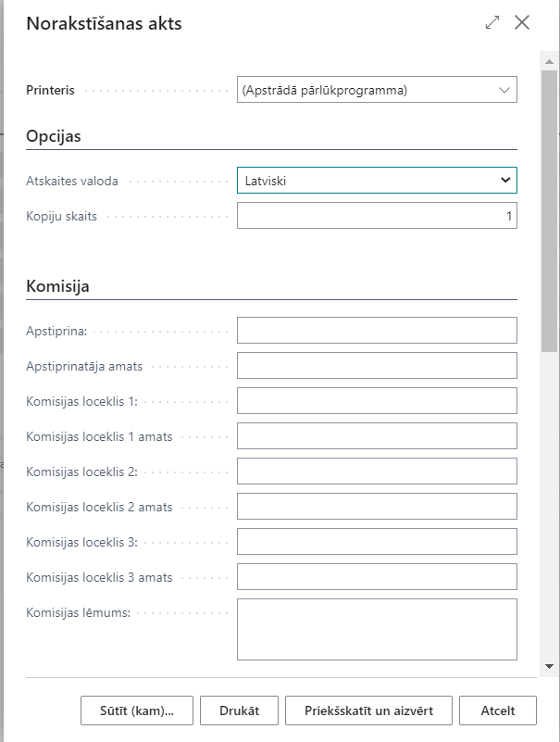Open the Atskaites valoda language dropdown

tap(377, 181)
